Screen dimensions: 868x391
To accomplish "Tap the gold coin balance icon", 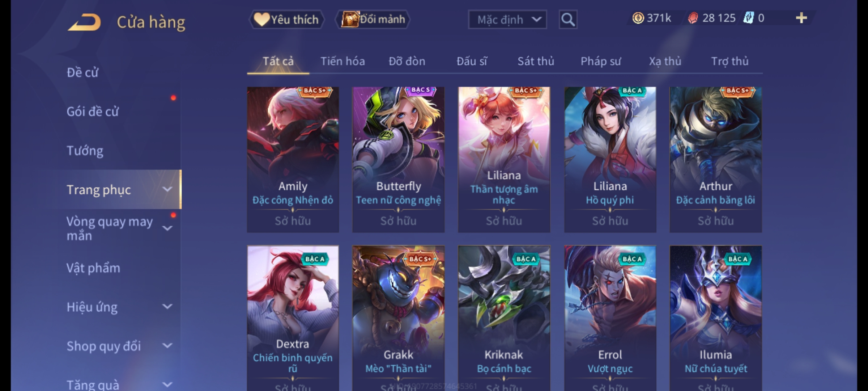I will click(x=638, y=18).
